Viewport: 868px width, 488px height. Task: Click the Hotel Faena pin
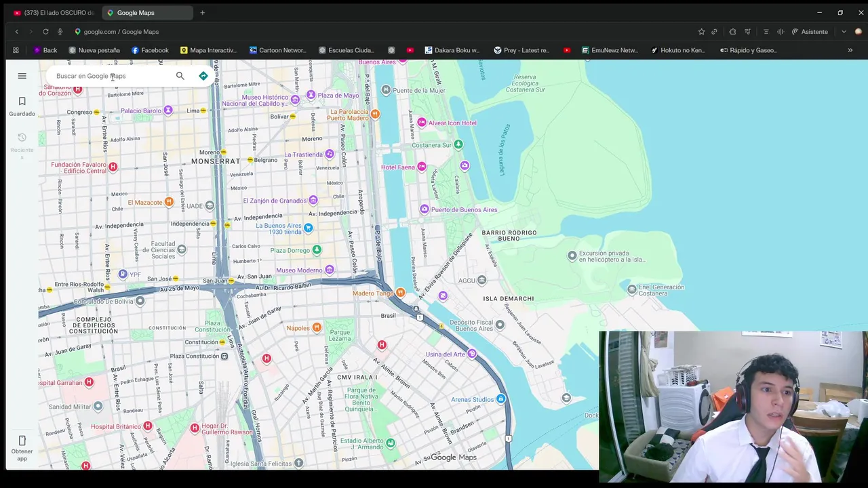422,167
